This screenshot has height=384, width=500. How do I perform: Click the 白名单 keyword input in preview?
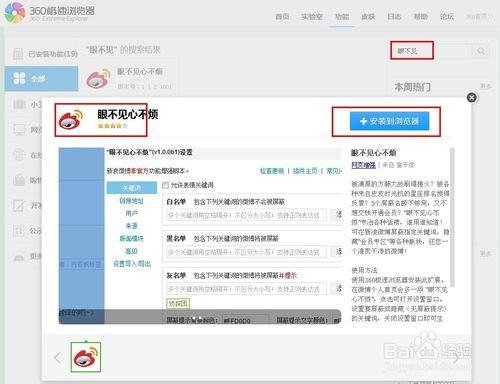click(246, 215)
